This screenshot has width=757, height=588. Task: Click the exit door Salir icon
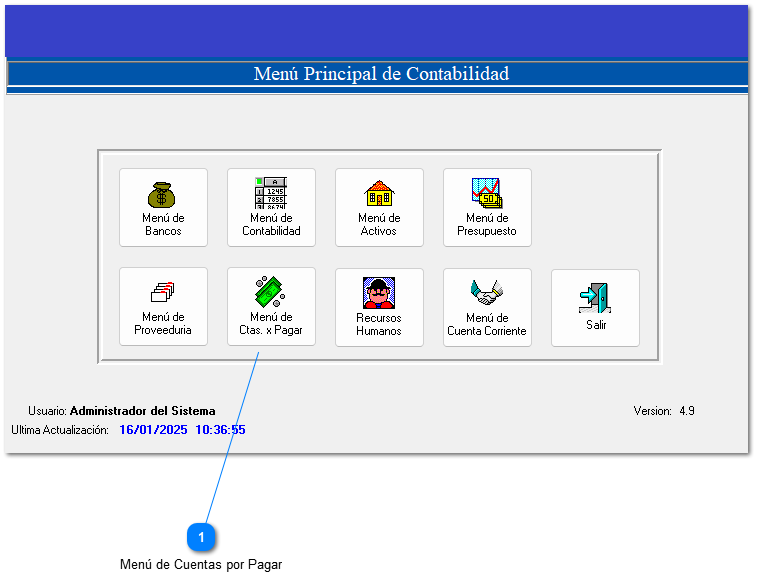coord(595,297)
